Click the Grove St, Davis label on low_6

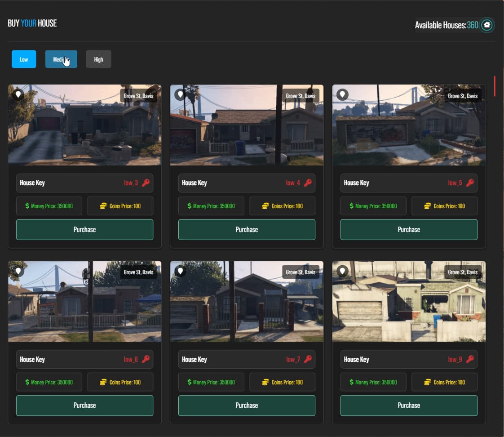tap(138, 272)
